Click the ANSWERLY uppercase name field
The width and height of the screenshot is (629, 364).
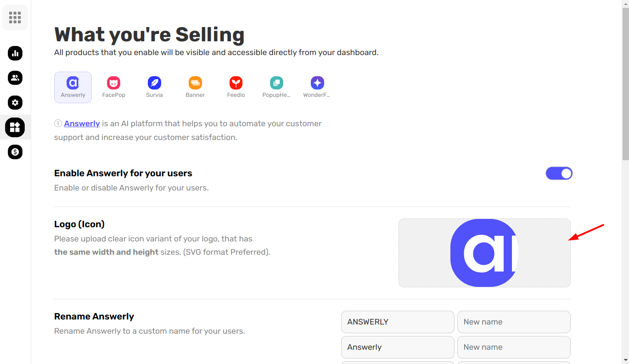click(398, 322)
